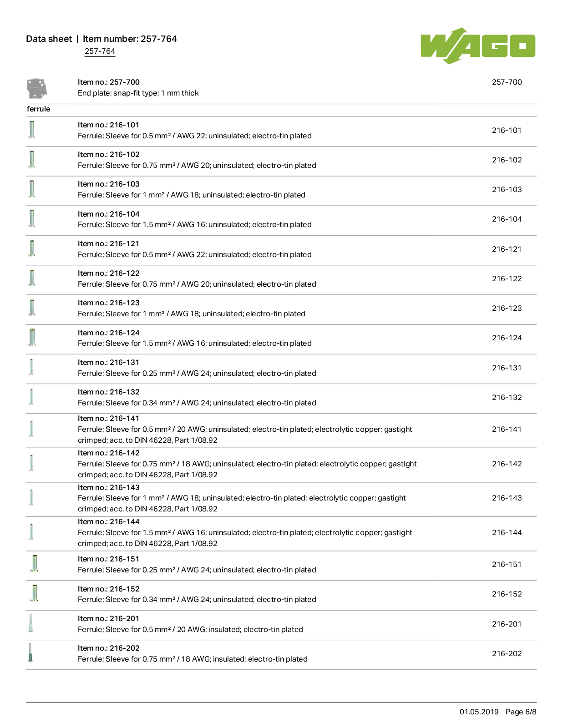563x728 pixels.
Task: Open the 216-144 item number link
Action: coord(507,532)
